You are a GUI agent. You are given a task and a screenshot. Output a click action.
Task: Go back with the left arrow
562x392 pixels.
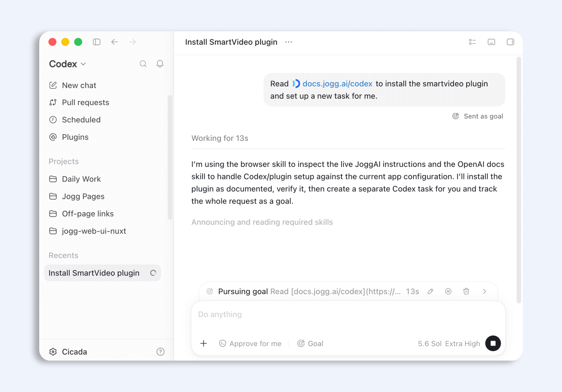[x=115, y=42]
